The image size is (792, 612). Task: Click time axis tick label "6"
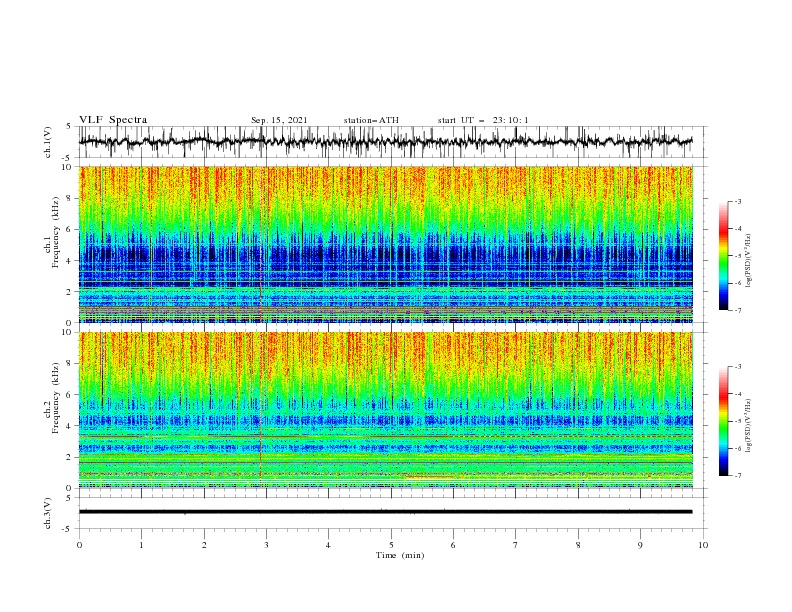point(453,545)
